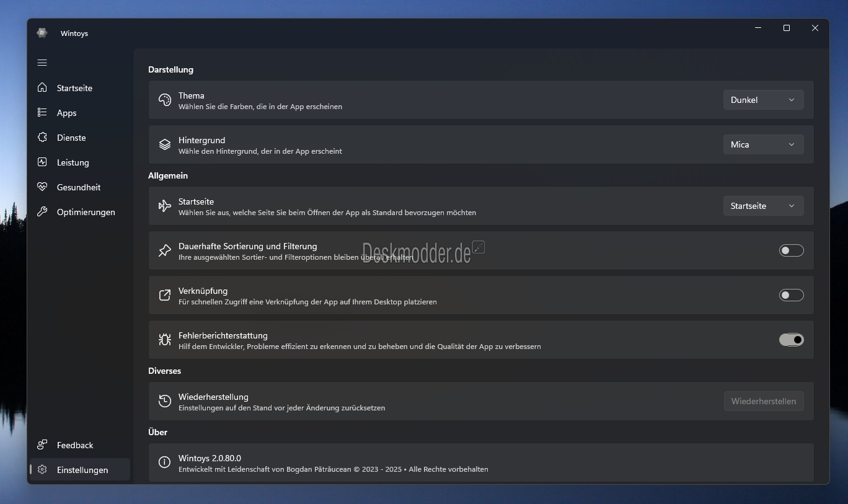Open the hamburger navigation menu
This screenshot has height=504, width=848.
click(x=42, y=63)
